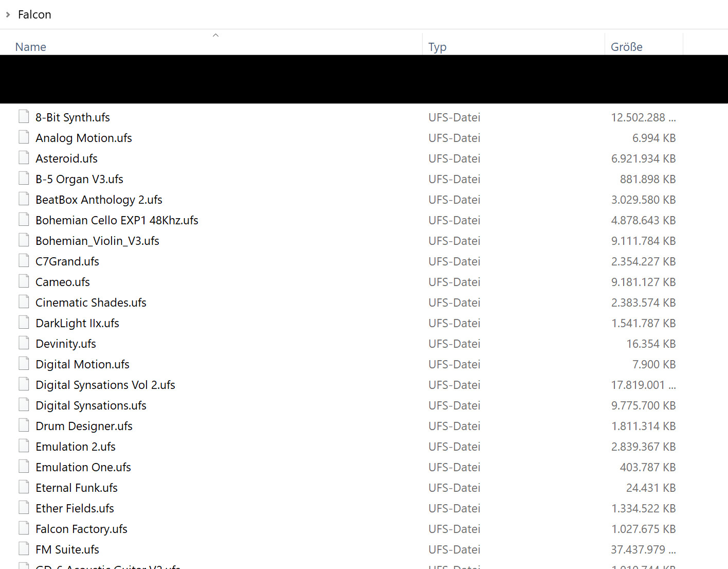
Task: Click the size value 16.354 KB
Action: pos(651,344)
